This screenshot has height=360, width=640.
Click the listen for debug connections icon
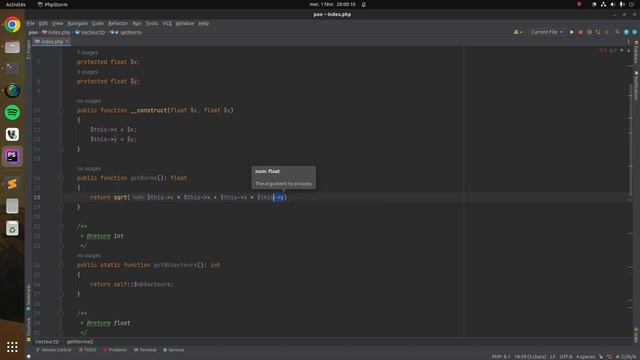(x=598, y=32)
